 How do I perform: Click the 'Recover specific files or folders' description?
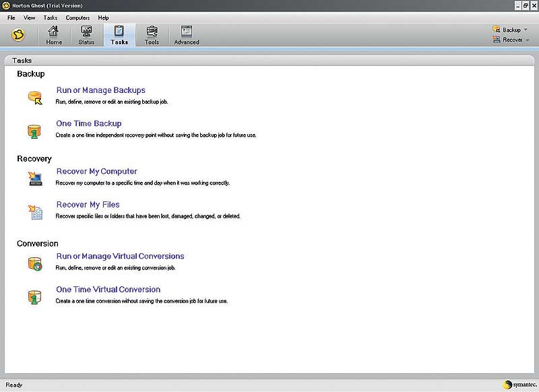[148, 216]
